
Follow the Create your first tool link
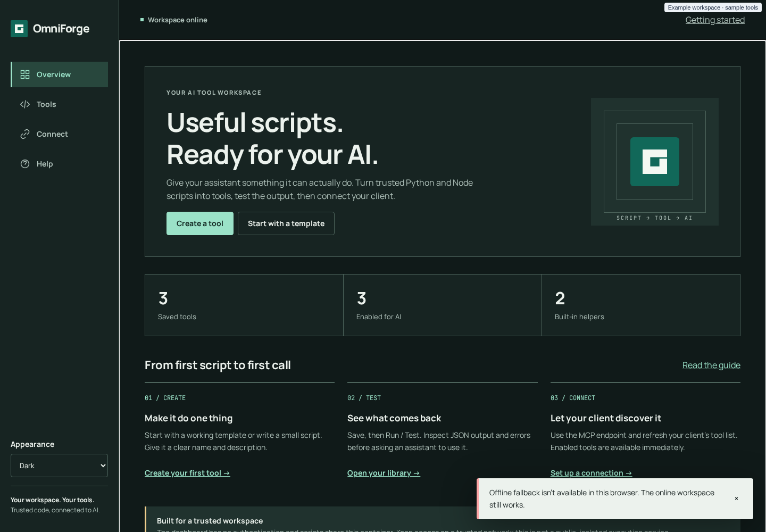[187, 473]
